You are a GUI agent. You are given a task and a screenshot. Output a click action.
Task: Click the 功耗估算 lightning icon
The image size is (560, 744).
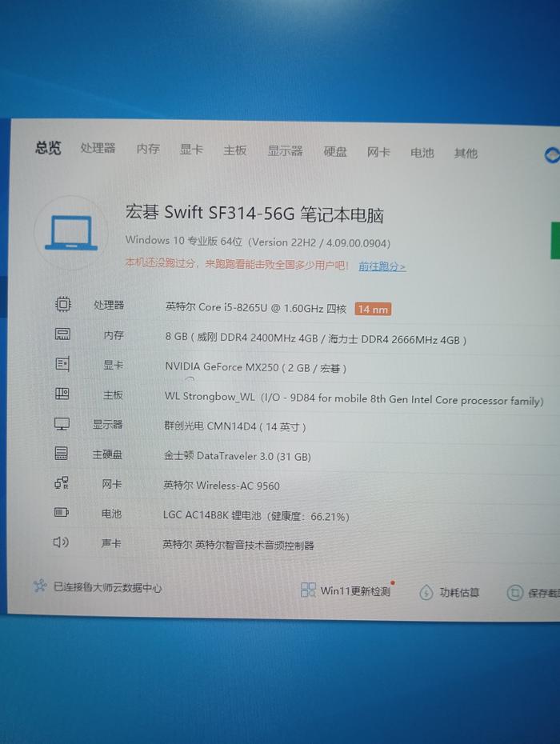coord(426,592)
